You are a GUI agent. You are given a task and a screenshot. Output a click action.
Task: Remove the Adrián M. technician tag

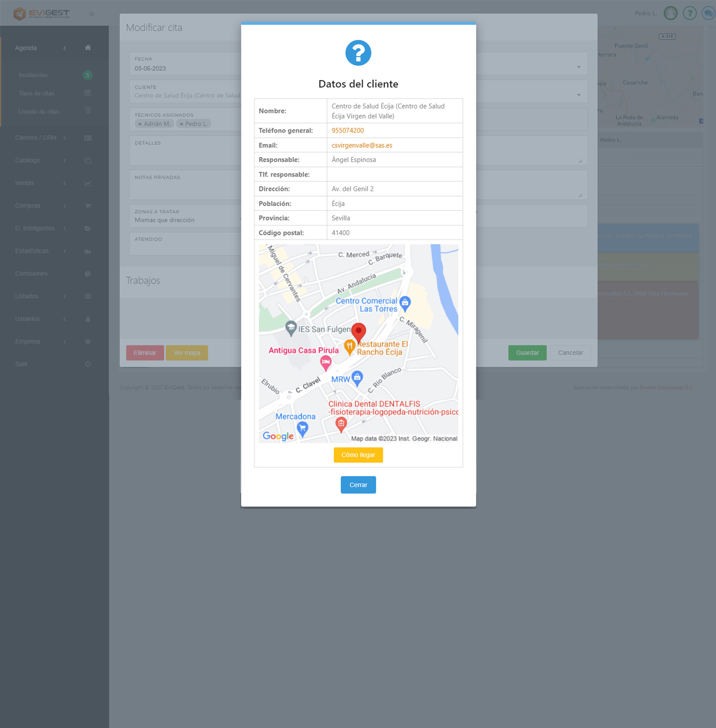click(140, 124)
